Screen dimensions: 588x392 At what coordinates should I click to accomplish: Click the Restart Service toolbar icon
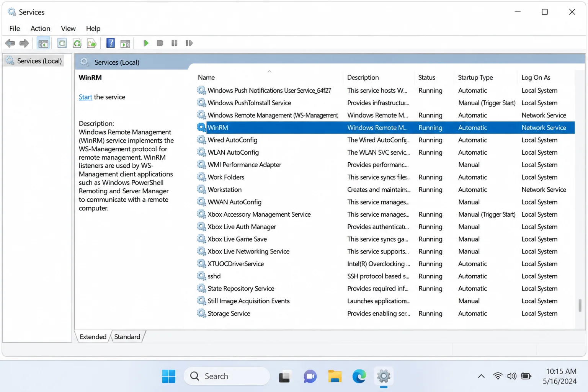189,43
